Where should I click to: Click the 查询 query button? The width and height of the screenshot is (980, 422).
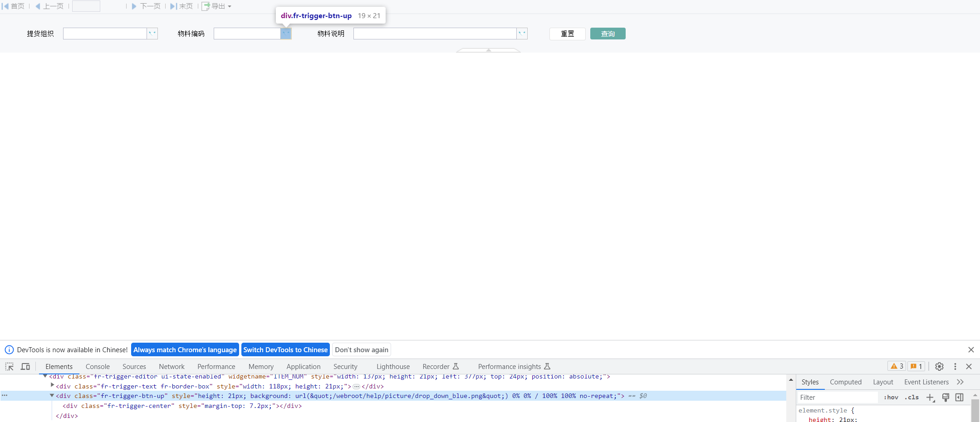(x=608, y=34)
